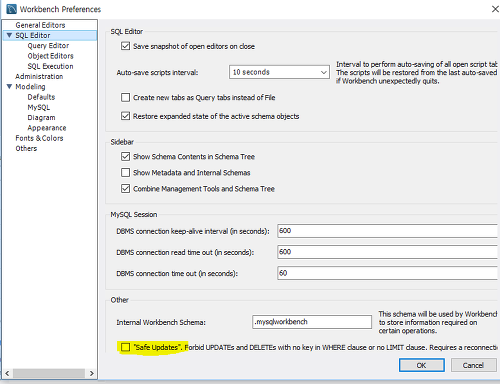Click the Internal Workbench Schema field
Screen dimensions: 500x384
tap(312, 322)
